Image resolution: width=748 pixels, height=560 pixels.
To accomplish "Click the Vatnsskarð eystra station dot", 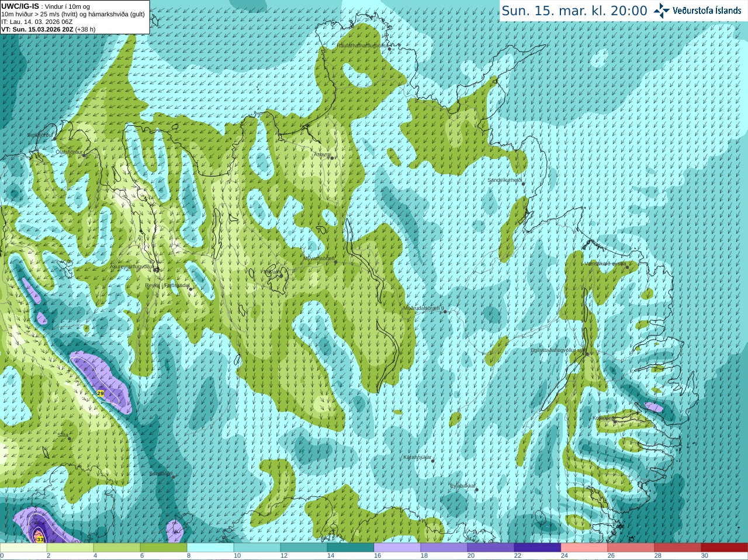I will coord(628,267).
